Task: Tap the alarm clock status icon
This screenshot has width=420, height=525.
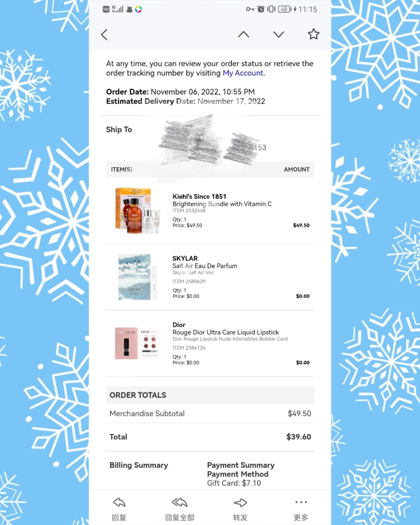Action: [x=261, y=9]
